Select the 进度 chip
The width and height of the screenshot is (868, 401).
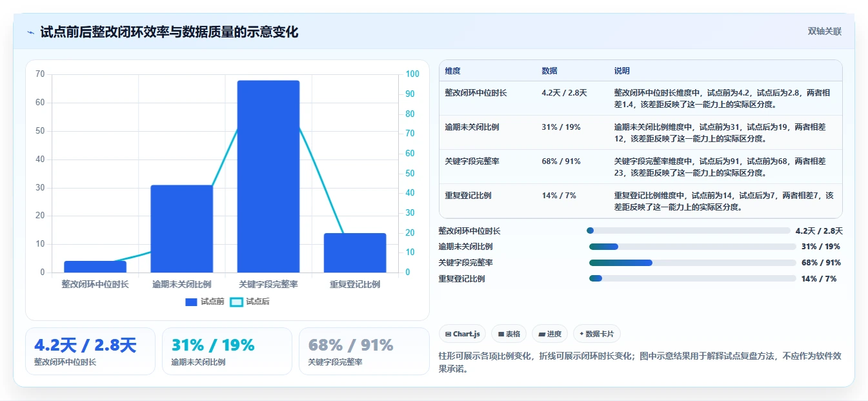pos(550,334)
